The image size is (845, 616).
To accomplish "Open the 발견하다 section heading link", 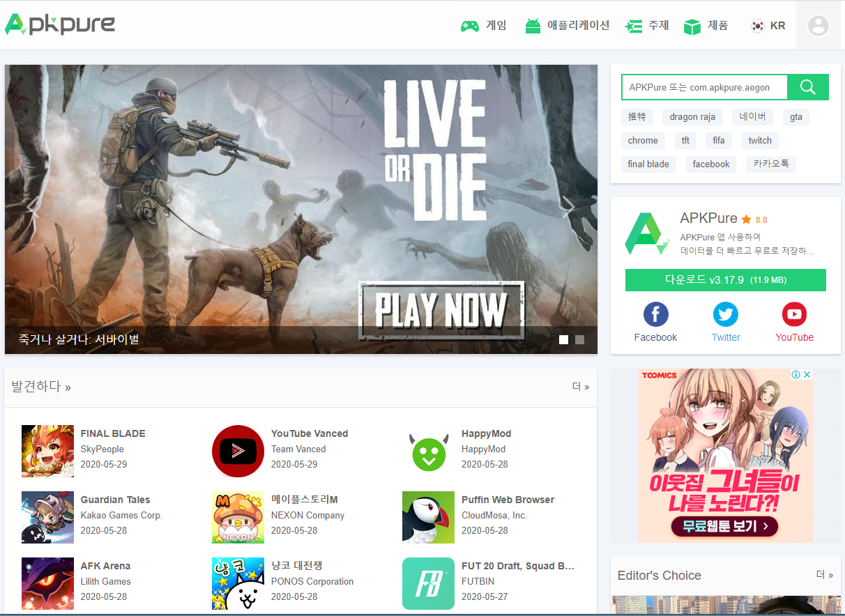I will 41,387.
